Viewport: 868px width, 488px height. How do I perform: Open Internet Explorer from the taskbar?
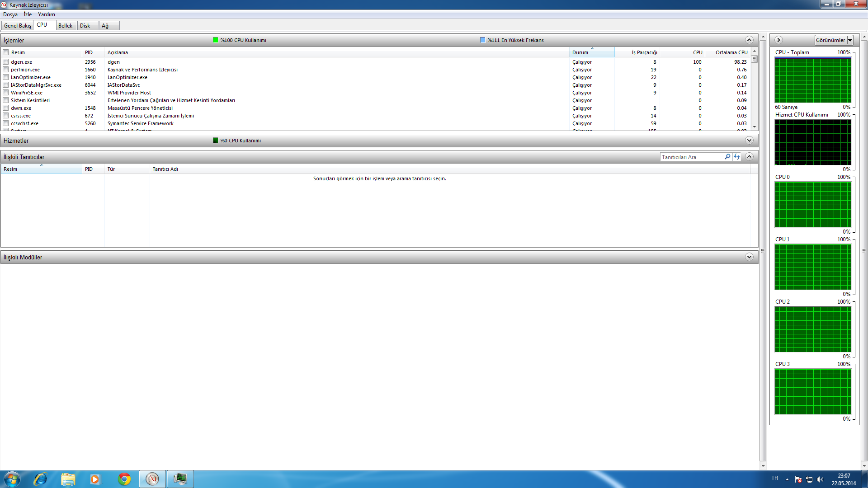tap(41, 479)
